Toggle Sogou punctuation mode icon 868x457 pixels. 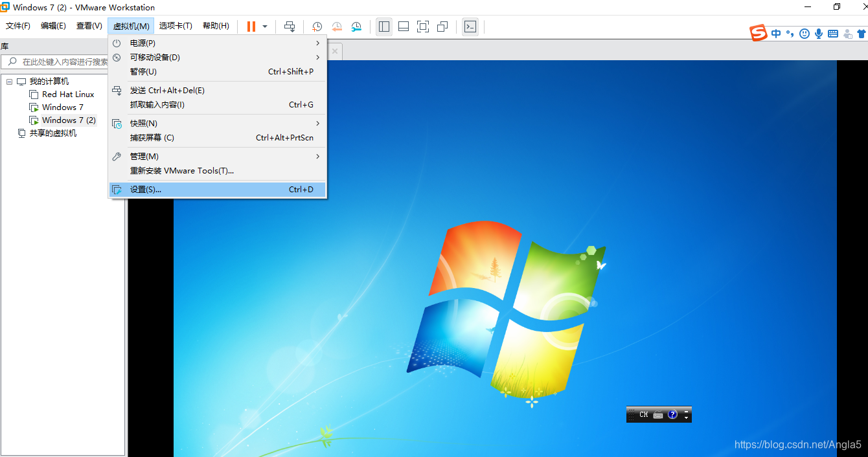coord(789,34)
